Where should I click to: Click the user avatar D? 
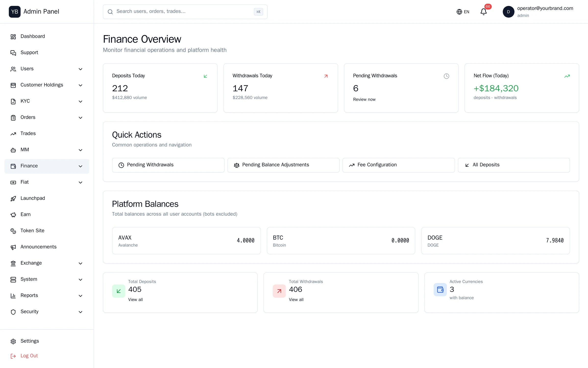pos(508,12)
